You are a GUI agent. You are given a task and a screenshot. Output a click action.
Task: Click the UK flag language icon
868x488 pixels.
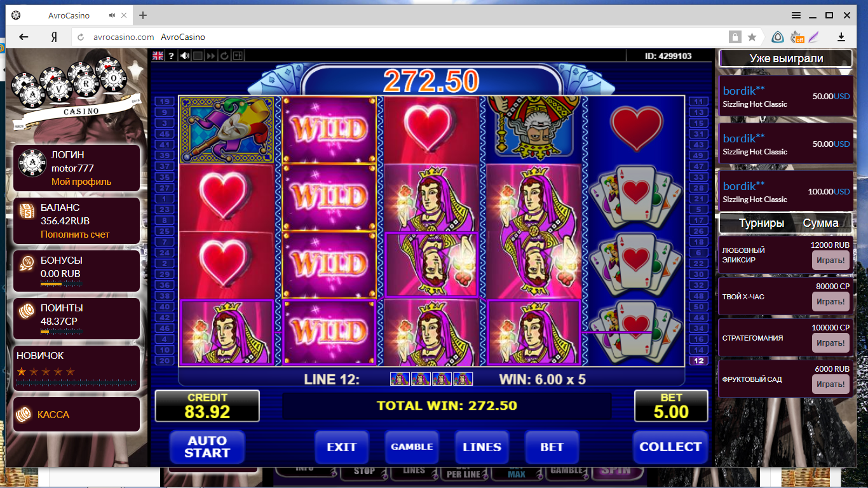[158, 56]
